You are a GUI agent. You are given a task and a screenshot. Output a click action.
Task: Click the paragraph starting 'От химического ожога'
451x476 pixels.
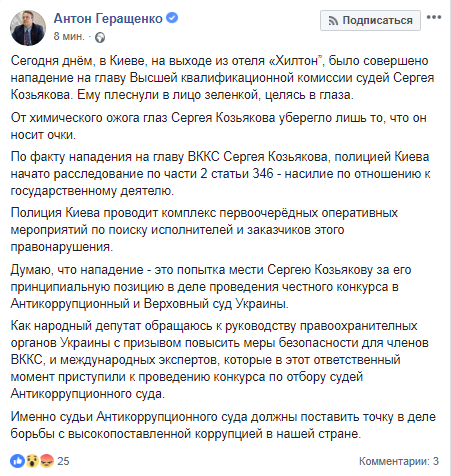218,126
